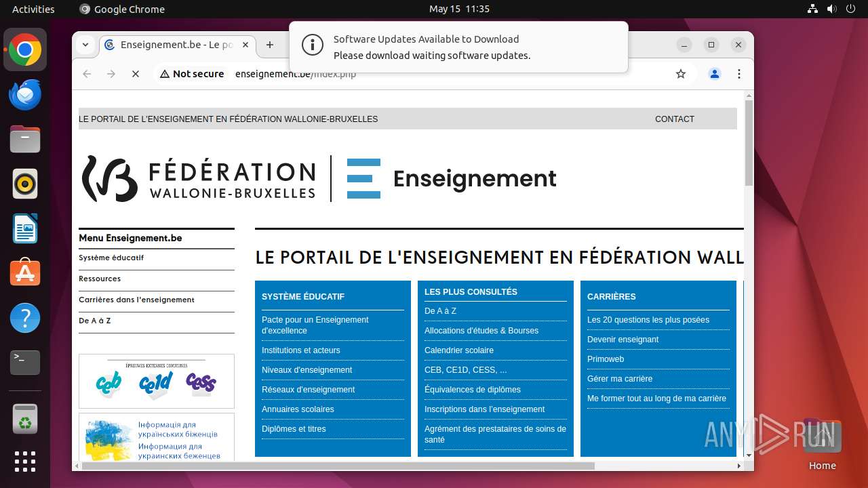The image size is (868, 488).
Task: Open the Help icon in dock
Action: (x=25, y=318)
